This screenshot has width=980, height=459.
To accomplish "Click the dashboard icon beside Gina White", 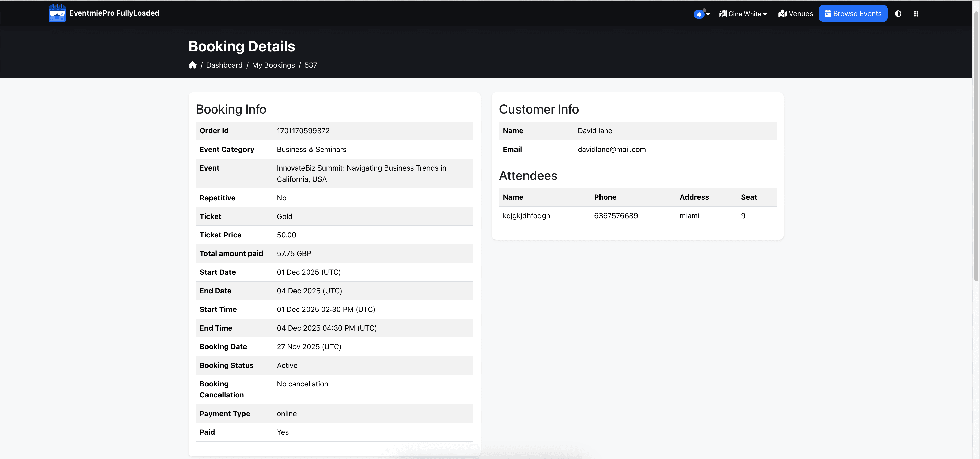I will 723,14.
